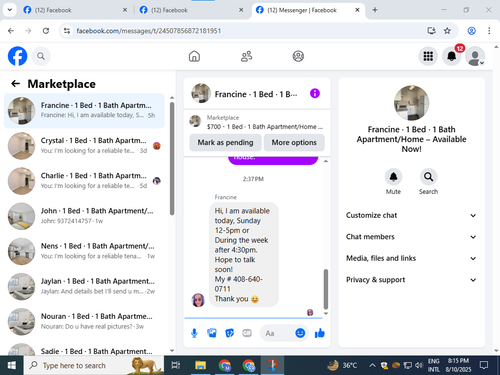Open the emoji picker in message box
The width and height of the screenshot is (500, 375).
pos(300,333)
